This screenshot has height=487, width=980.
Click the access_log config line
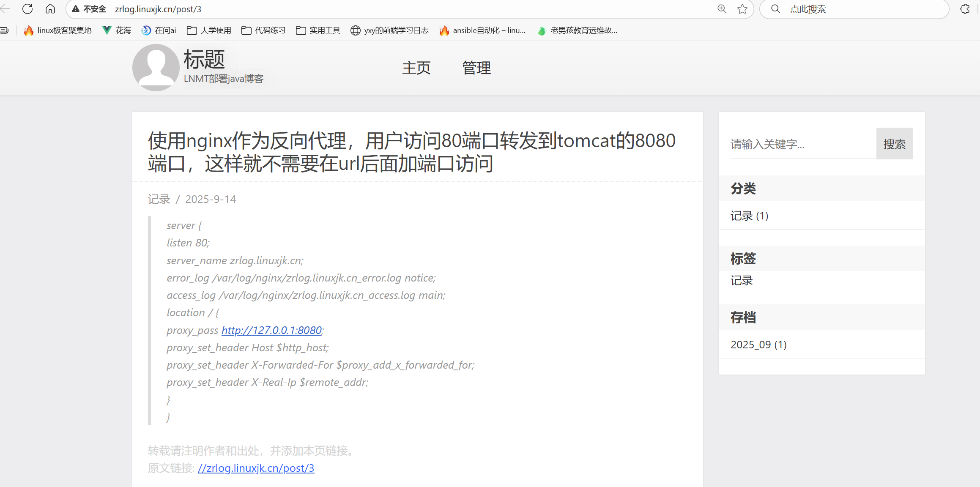click(x=306, y=295)
